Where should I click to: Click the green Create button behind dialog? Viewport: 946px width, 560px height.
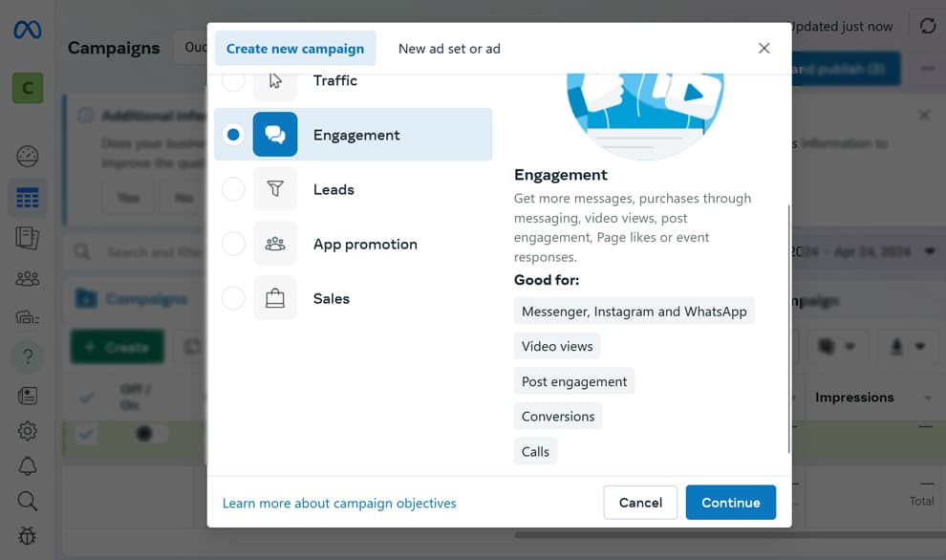(x=118, y=347)
